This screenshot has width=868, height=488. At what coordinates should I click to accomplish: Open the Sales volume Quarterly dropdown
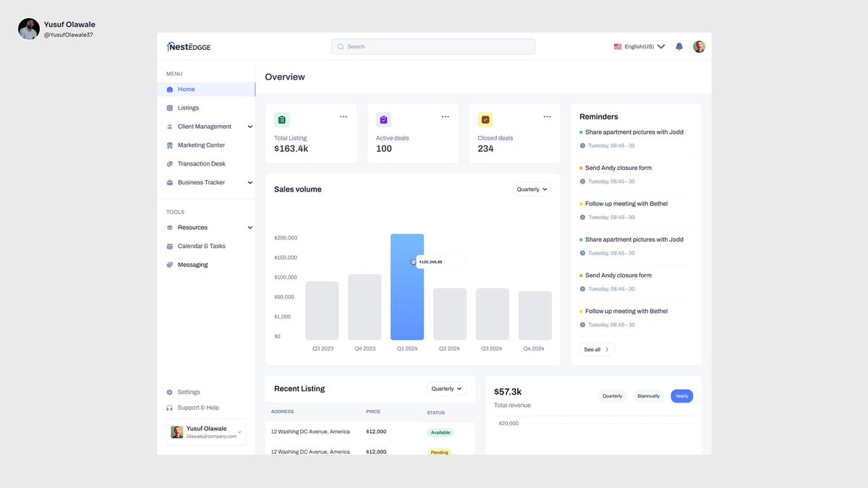point(532,189)
